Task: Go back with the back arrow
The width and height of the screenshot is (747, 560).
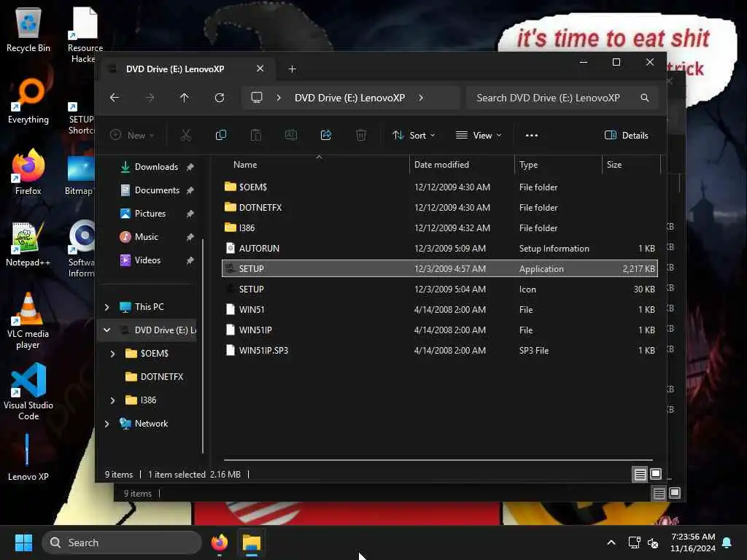Action: point(115,98)
